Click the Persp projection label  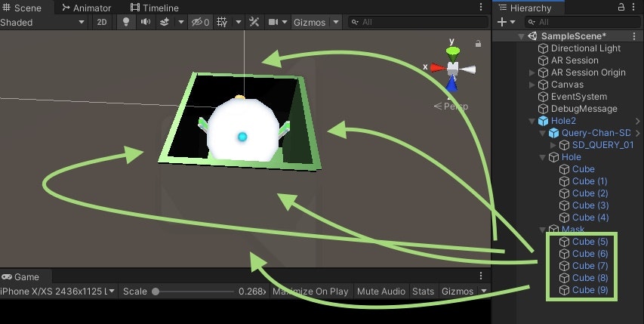point(451,106)
